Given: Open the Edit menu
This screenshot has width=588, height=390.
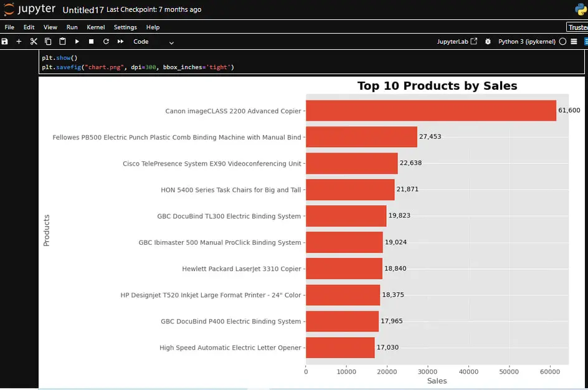Looking at the screenshot, I should pos(29,27).
